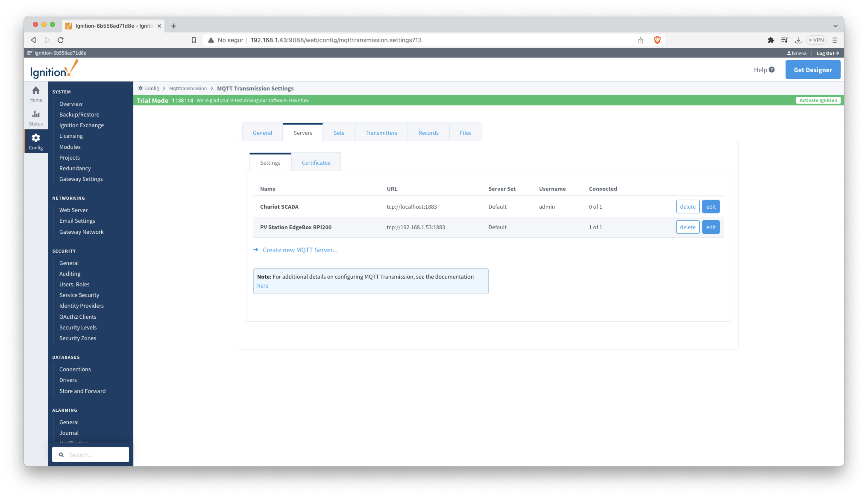Toggle the VPN button
Image resolution: width=868 pixels, height=498 pixels.
coord(816,40)
